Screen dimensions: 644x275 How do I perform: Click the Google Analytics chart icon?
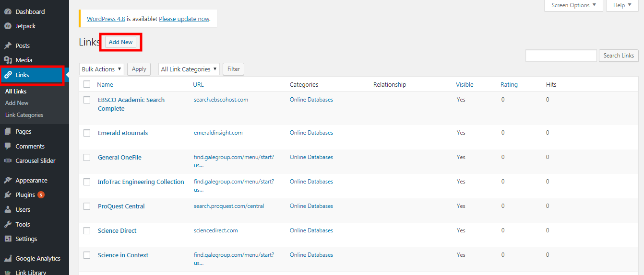[x=8, y=258]
